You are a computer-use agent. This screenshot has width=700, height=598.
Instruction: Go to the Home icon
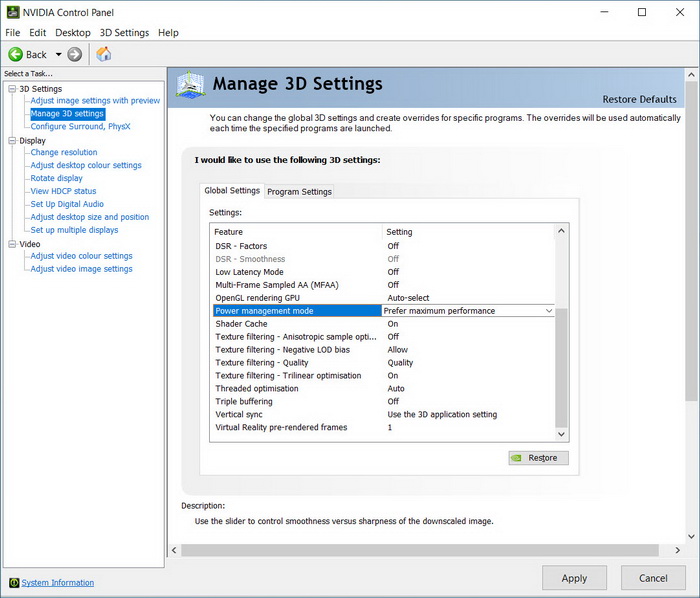pos(104,54)
